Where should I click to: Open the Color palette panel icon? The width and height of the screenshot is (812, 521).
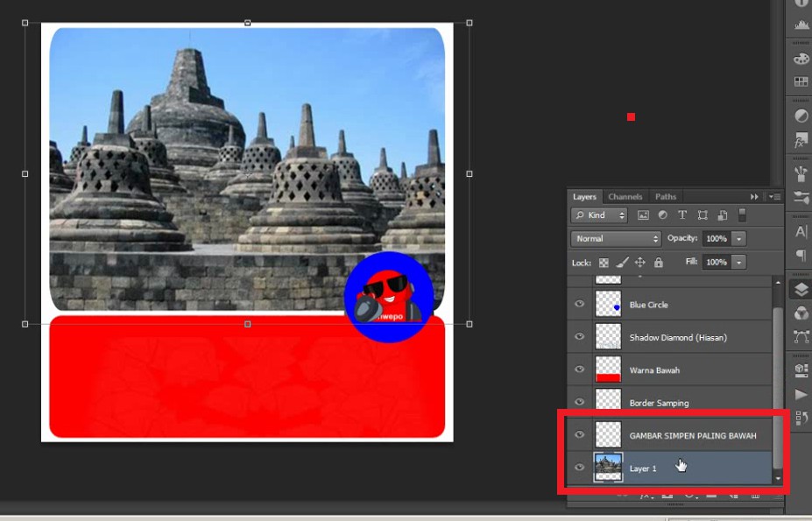801,58
